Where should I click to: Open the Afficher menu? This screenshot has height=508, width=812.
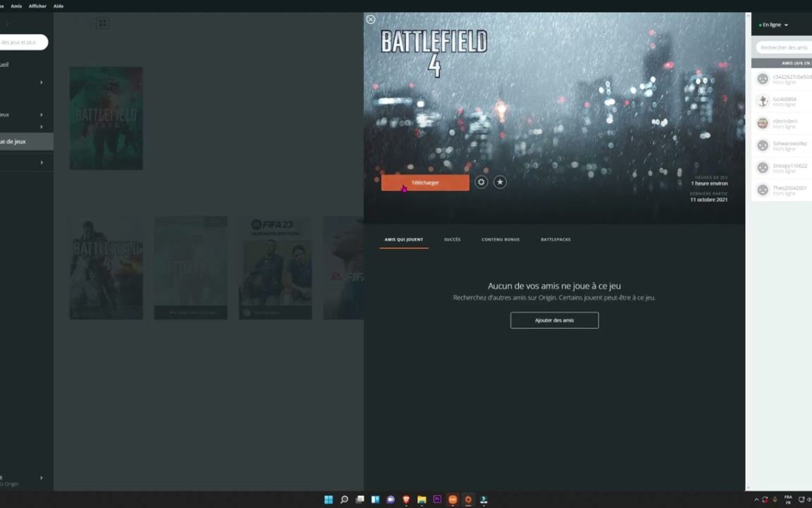(x=38, y=6)
